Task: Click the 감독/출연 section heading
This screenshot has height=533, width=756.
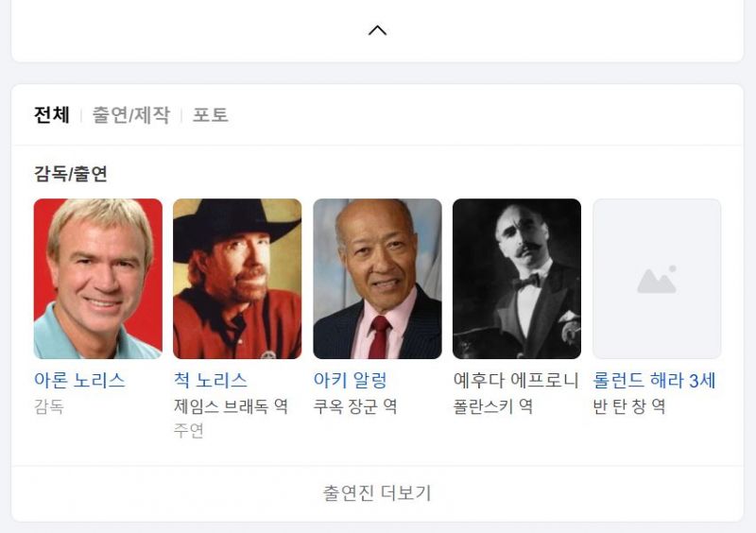Action: (71, 174)
